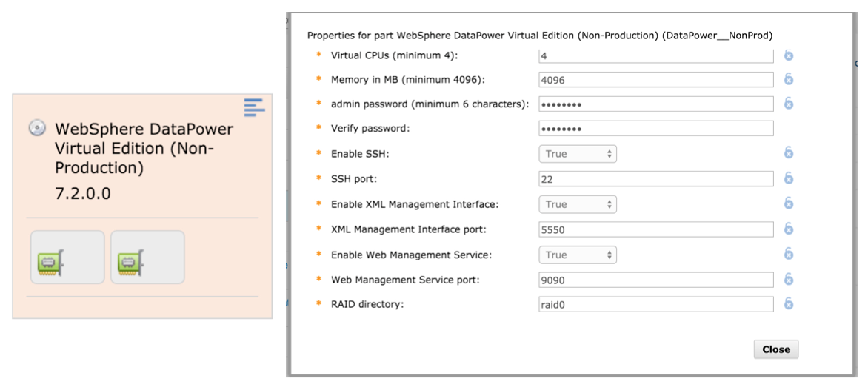
Task: Click the disc image icon beside WebSphere DataPower
Action: point(37,128)
